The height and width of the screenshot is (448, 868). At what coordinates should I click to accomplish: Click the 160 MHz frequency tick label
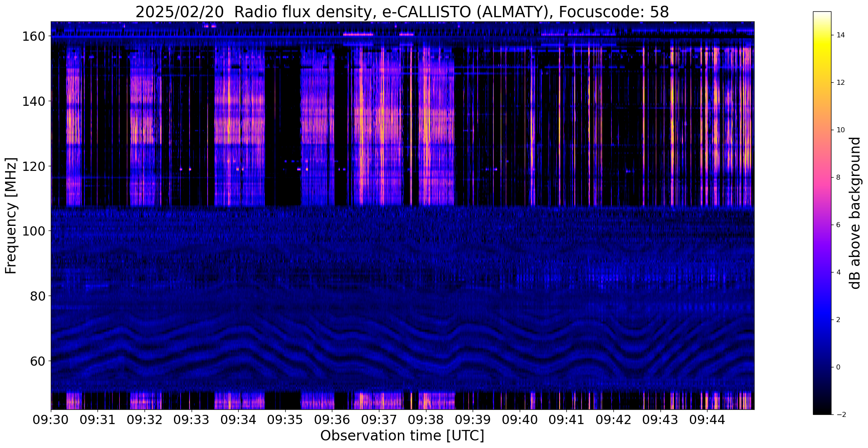[x=34, y=37]
